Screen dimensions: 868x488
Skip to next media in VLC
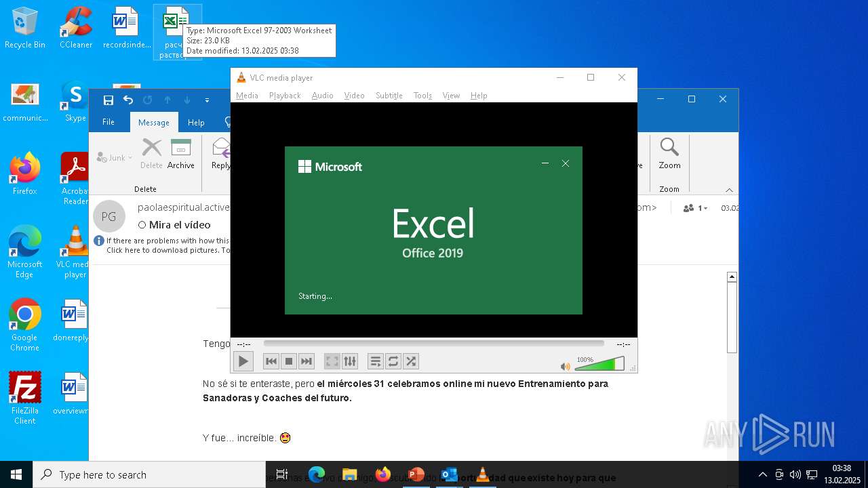click(x=307, y=361)
